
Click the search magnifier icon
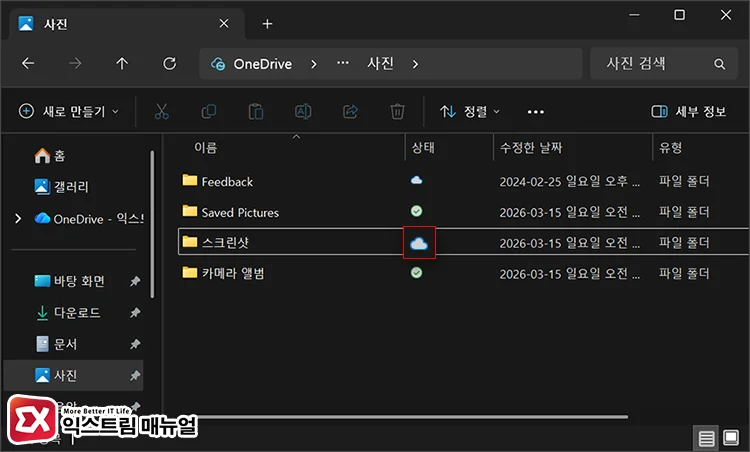pyautogui.click(x=719, y=64)
